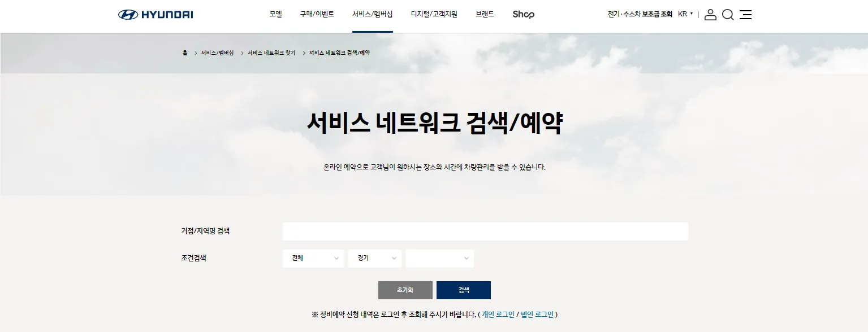Click the Hyundai logo

click(x=156, y=14)
